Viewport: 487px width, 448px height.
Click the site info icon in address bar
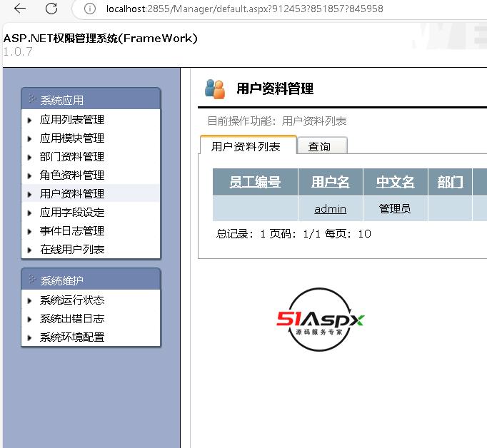tap(90, 9)
